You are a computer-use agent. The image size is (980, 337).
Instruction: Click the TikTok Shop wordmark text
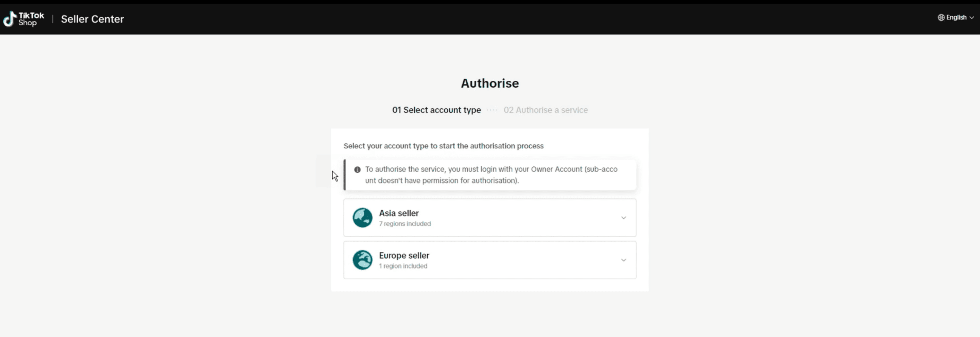31,19
